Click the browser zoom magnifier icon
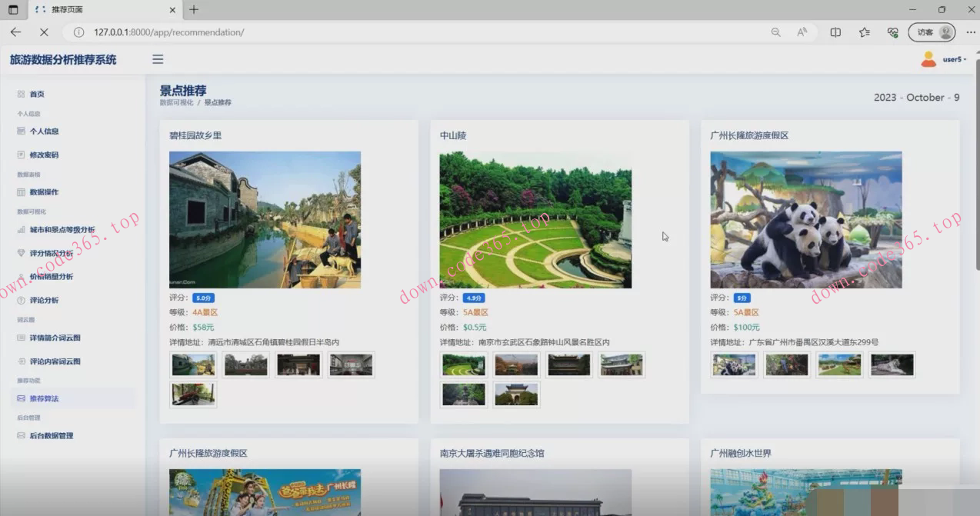This screenshot has height=516, width=980. tap(775, 32)
